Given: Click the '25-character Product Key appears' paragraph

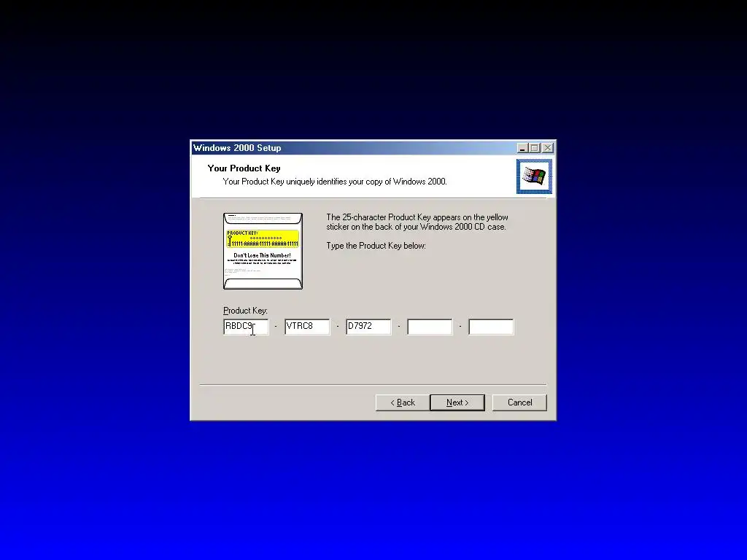Looking at the screenshot, I should click(417, 222).
